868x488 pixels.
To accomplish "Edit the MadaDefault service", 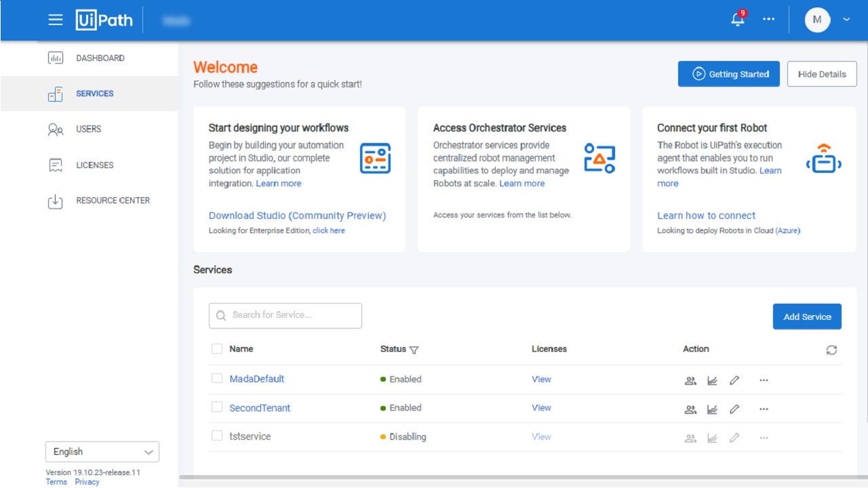I will click(x=734, y=381).
